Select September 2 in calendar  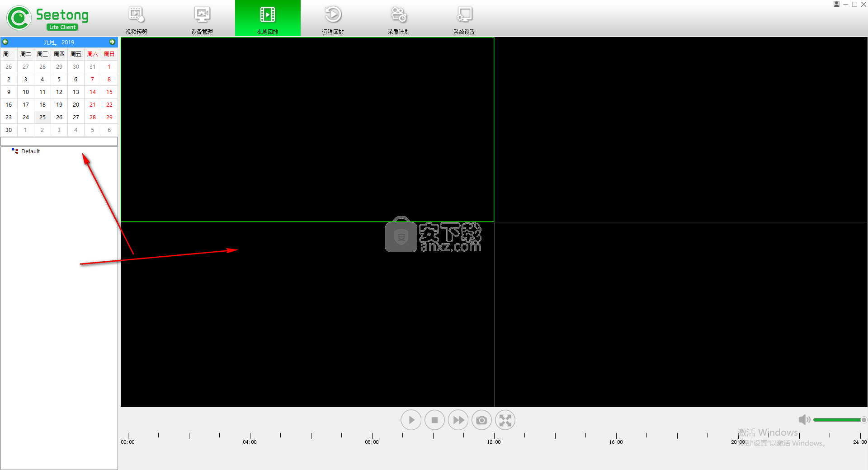coord(9,79)
